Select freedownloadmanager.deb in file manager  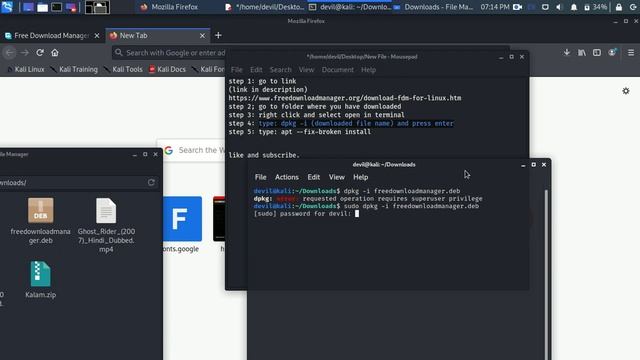pos(40,221)
